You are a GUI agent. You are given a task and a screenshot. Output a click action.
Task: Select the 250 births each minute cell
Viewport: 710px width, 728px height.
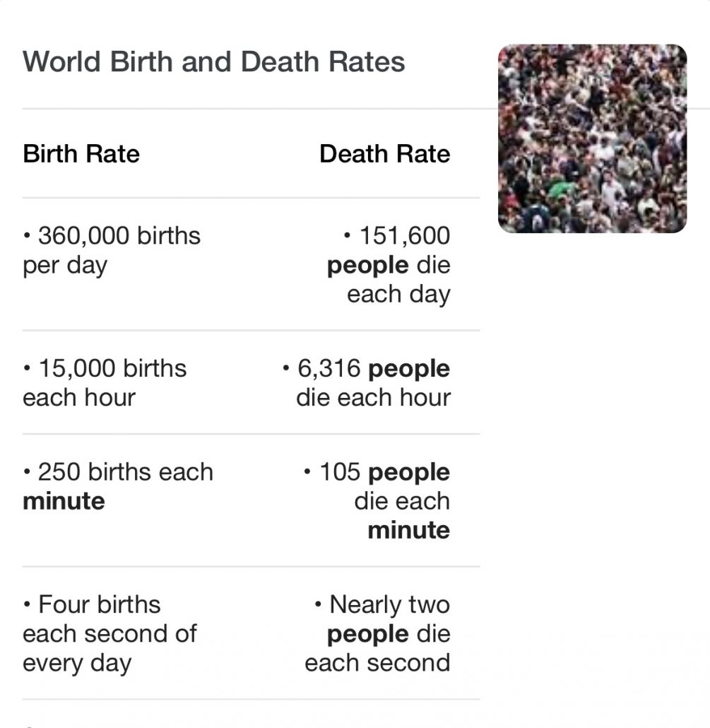pos(118,486)
